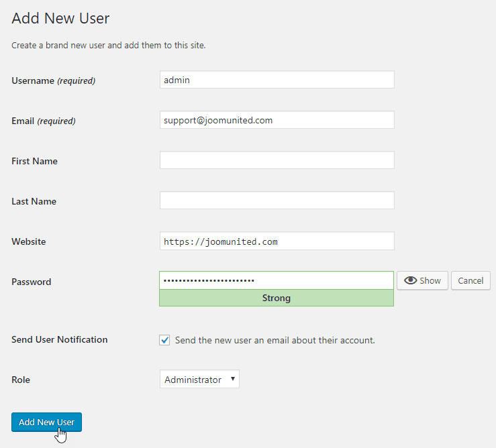
Task: Click the Add New User page heading
Action: point(60,18)
